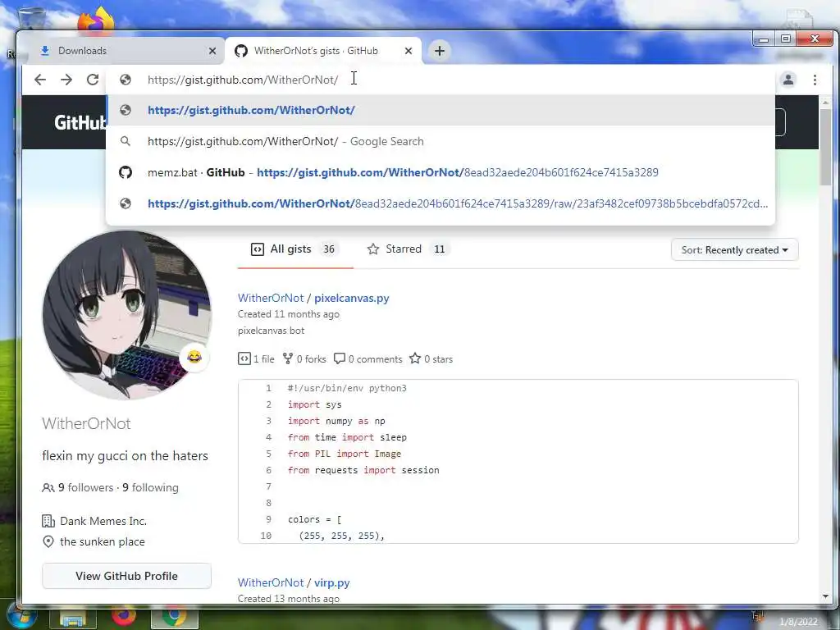Select the WitherOrNot's gists GitHub tab
The image size is (840, 630).
click(x=323, y=51)
